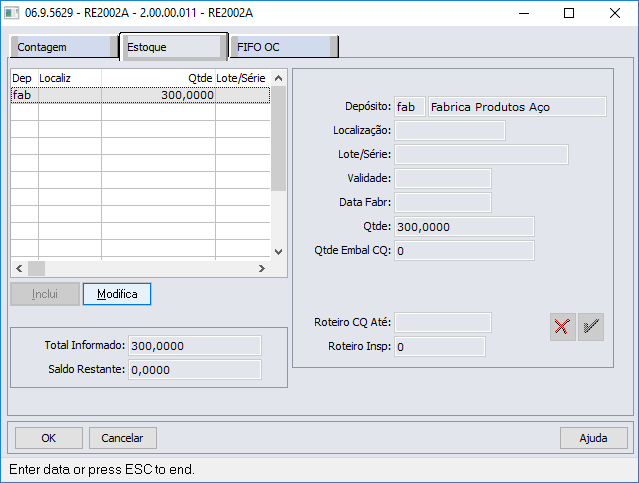Minimize the RE2002A window
The width and height of the screenshot is (639, 483).
[524, 13]
